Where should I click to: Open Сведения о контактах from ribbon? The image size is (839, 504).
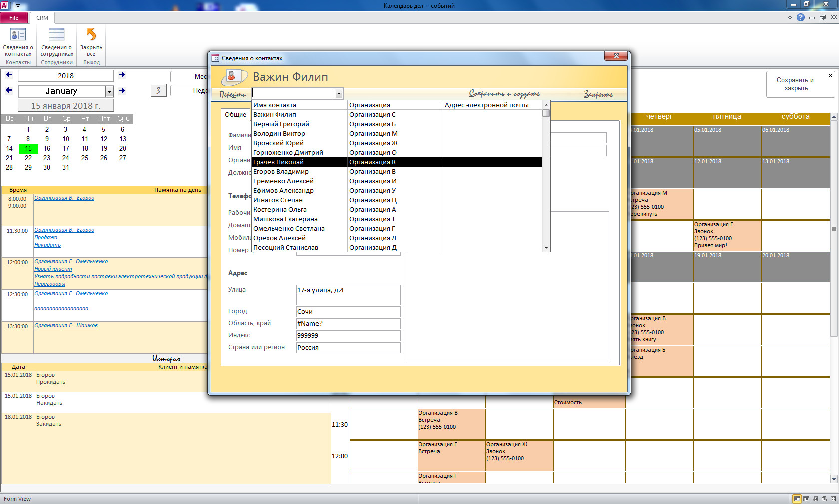point(18,42)
